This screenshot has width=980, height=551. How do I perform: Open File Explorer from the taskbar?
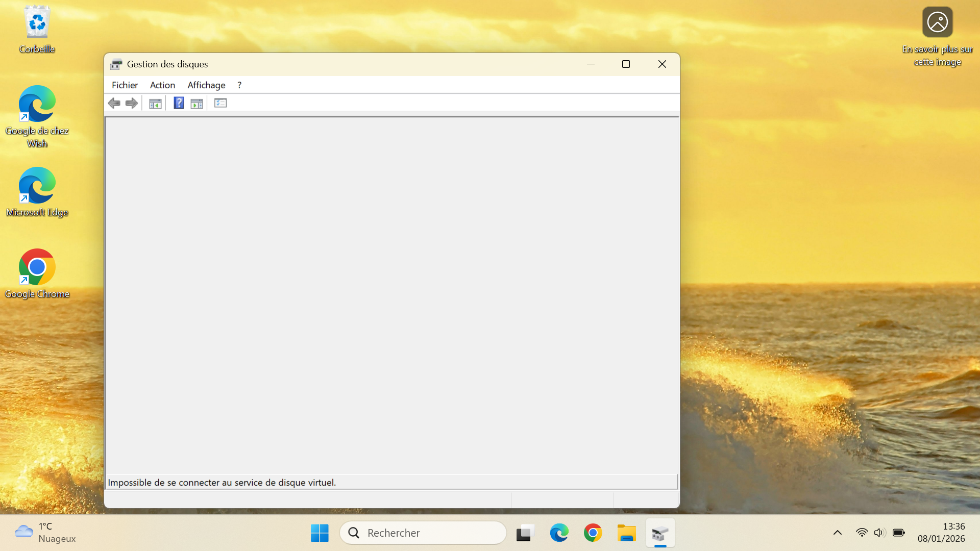[x=626, y=533]
